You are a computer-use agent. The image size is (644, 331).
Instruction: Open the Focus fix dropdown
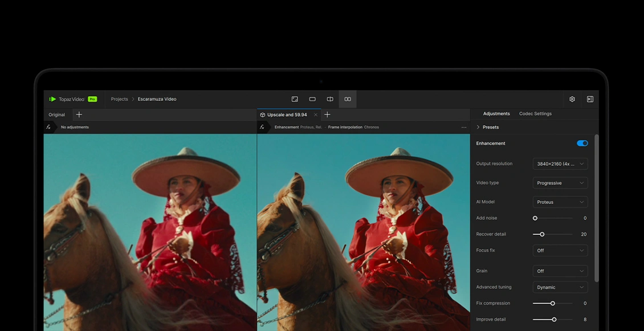click(x=560, y=251)
